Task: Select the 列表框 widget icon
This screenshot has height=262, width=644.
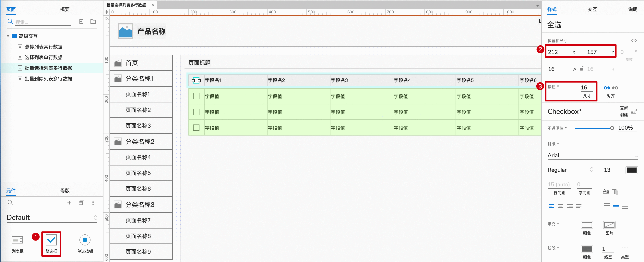Action: point(18,240)
